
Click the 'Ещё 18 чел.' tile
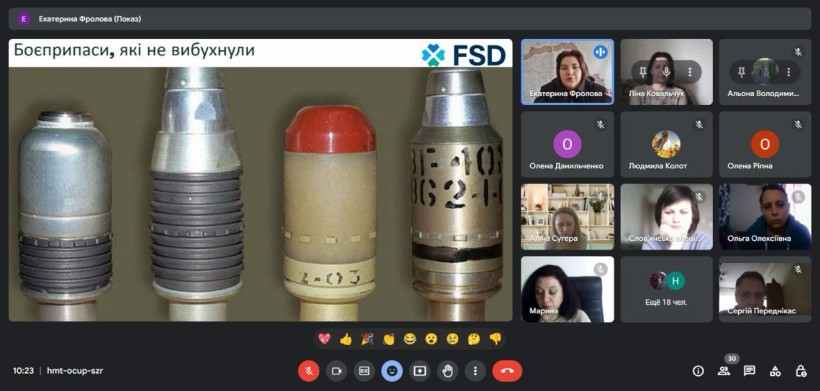pyautogui.click(x=666, y=289)
